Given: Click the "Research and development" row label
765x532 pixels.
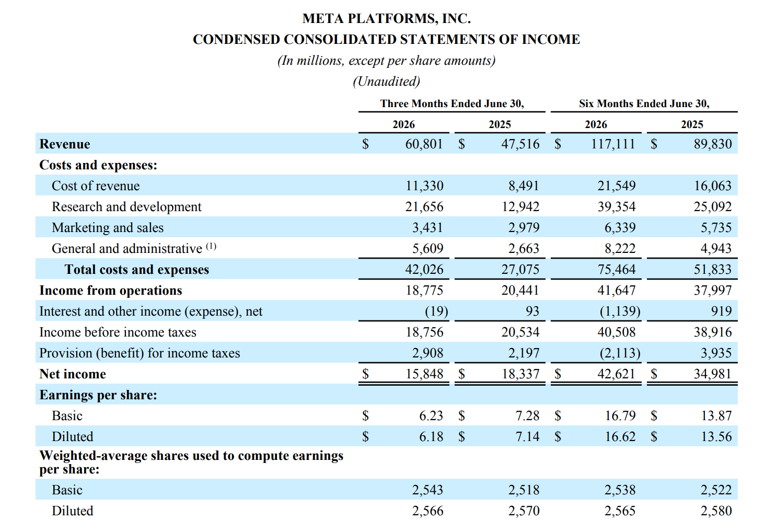Looking at the screenshot, I should (126, 207).
